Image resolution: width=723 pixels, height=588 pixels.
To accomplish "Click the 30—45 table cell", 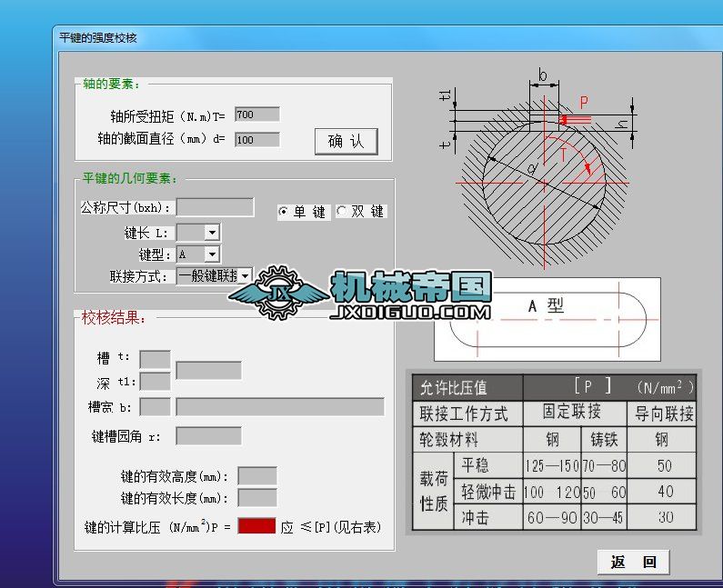I will coord(604,517).
